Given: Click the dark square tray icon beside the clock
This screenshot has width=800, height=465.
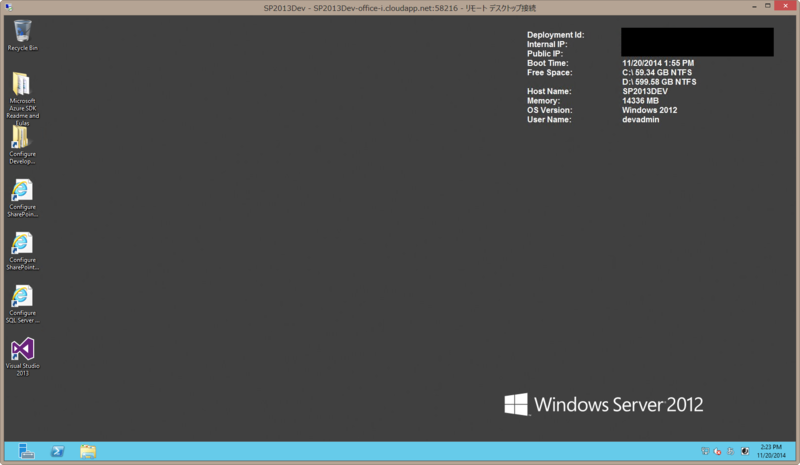Looking at the screenshot, I should 745,451.
